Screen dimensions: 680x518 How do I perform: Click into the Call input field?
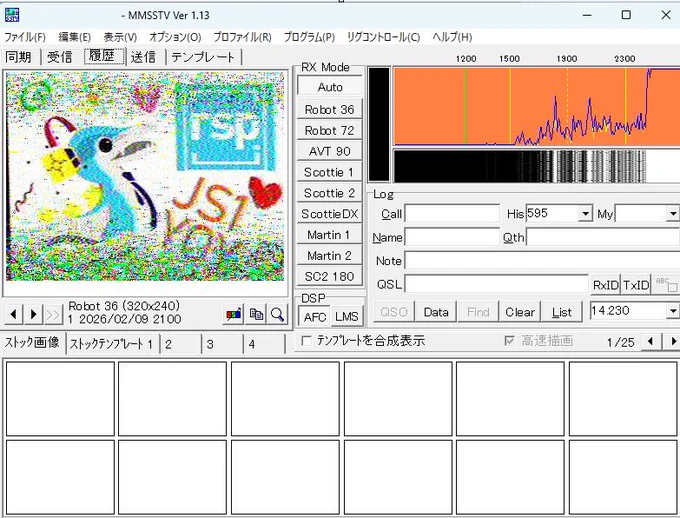(x=452, y=214)
